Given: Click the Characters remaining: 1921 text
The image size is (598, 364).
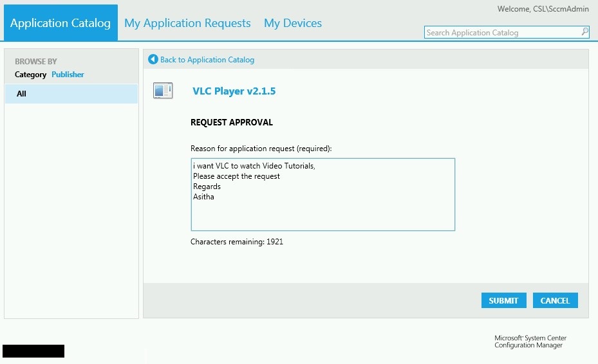Looking at the screenshot, I should coord(237,242).
